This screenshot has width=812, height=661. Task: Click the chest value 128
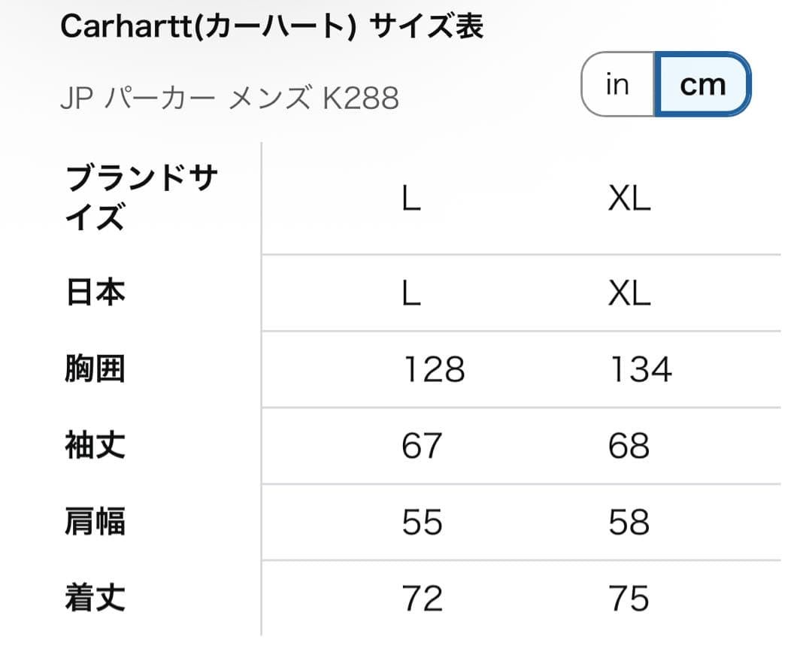(434, 369)
